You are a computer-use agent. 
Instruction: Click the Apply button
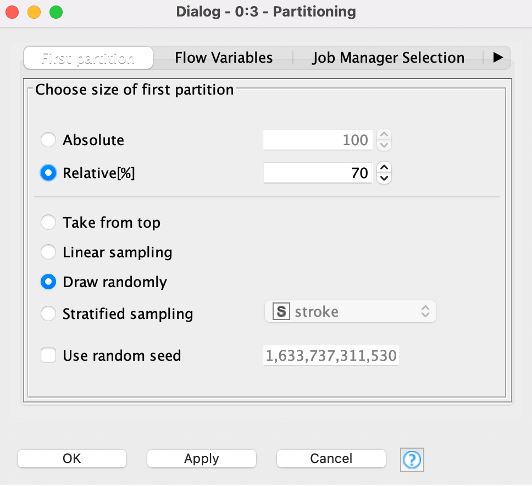click(202, 459)
